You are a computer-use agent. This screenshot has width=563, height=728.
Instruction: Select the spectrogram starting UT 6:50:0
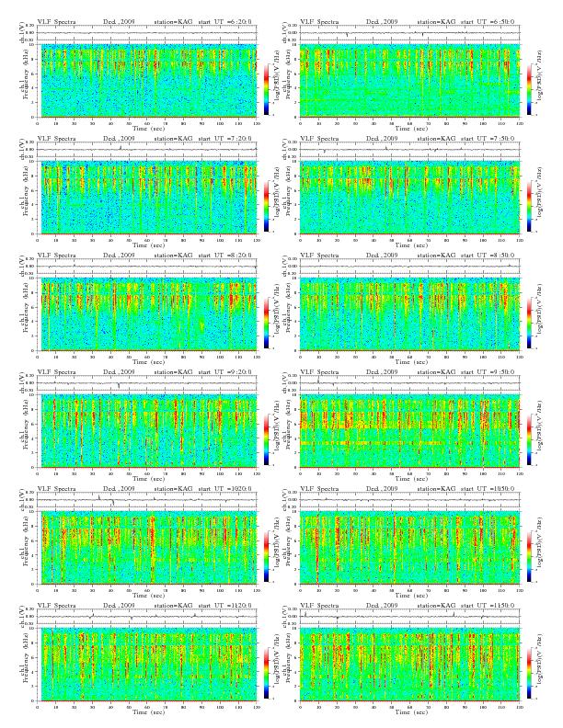tap(409, 80)
